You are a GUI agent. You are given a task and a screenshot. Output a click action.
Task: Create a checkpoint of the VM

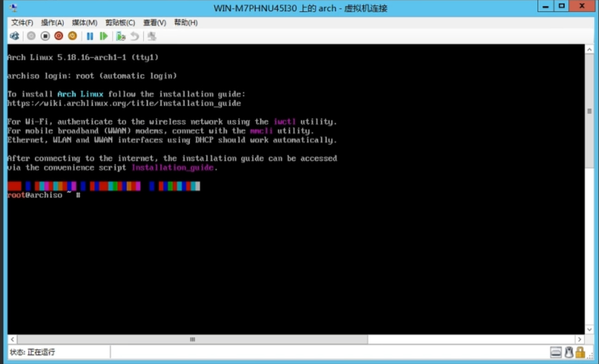[x=121, y=36]
